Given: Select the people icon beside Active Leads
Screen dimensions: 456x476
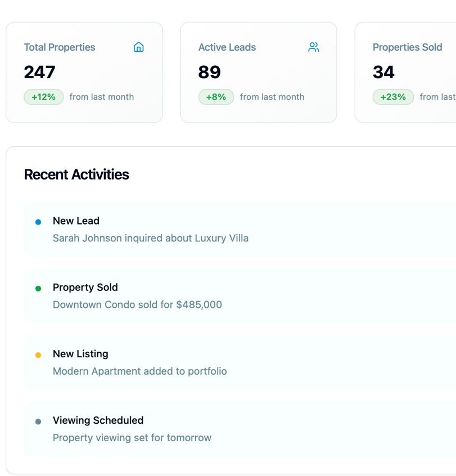Looking at the screenshot, I should pyautogui.click(x=313, y=47).
